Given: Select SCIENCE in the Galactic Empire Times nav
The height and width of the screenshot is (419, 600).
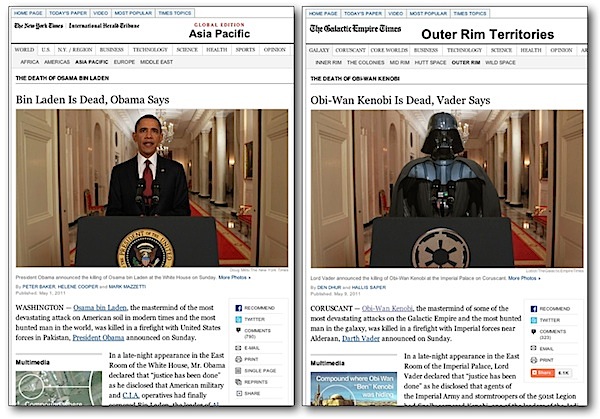Looking at the screenshot, I should (x=501, y=50).
